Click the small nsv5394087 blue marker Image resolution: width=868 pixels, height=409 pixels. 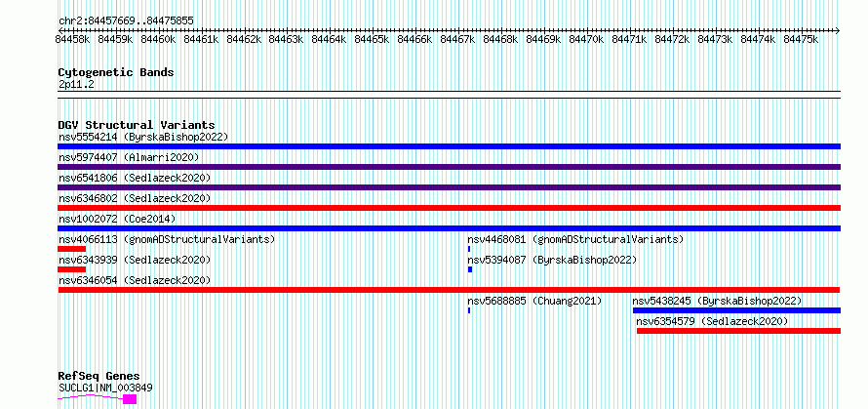click(x=470, y=269)
